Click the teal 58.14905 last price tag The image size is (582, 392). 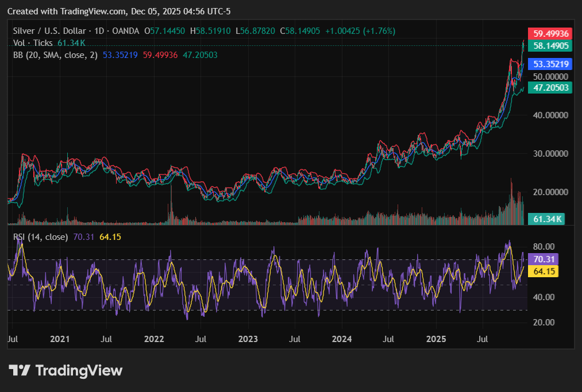(x=550, y=45)
